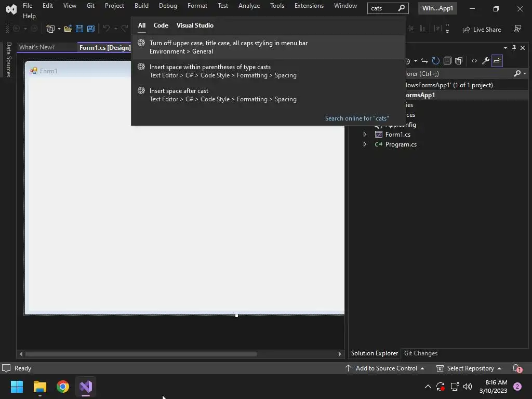Close the Solution Explorer panel

523,48
